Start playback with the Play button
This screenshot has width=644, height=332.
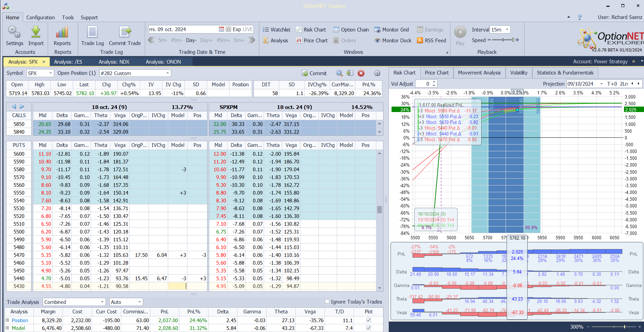(x=460, y=36)
